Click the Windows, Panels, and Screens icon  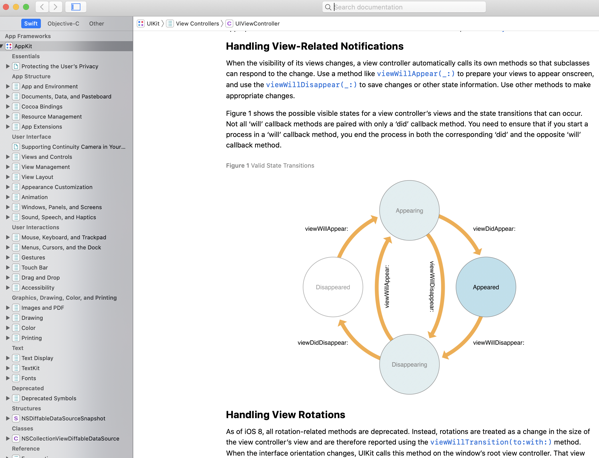point(16,207)
